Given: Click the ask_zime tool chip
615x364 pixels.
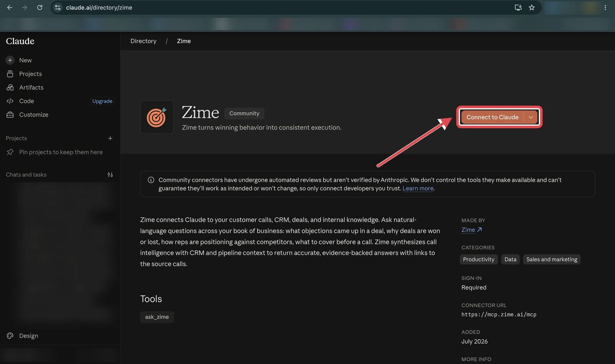Looking at the screenshot, I should (157, 317).
